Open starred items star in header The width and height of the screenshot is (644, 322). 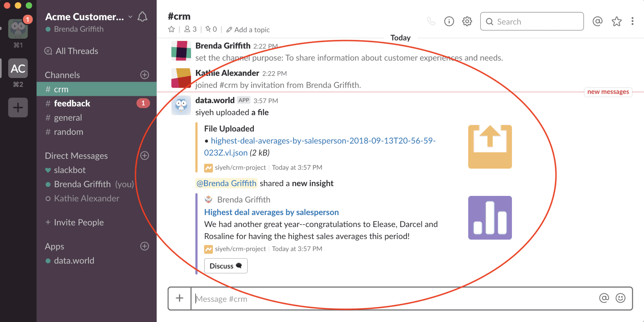tap(616, 21)
